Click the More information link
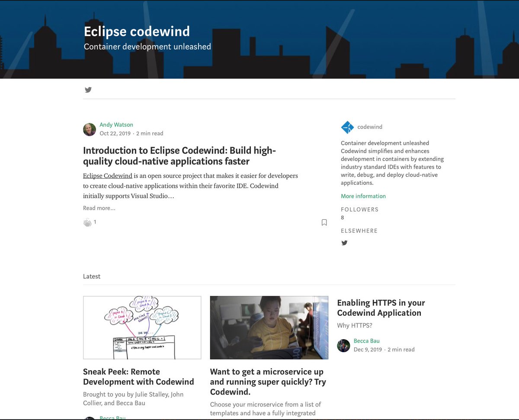The height and width of the screenshot is (420, 519). pyautogui.click(x=363, y=196)
